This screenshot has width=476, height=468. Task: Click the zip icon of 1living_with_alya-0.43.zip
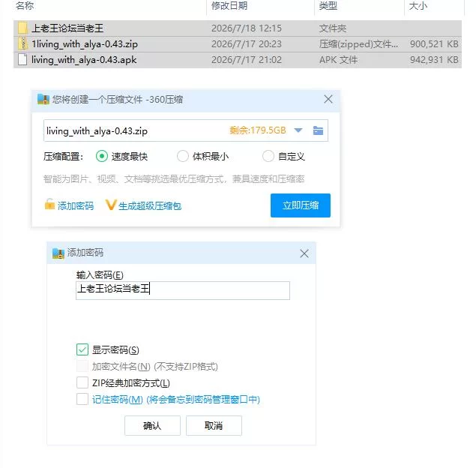coord(22,43)
